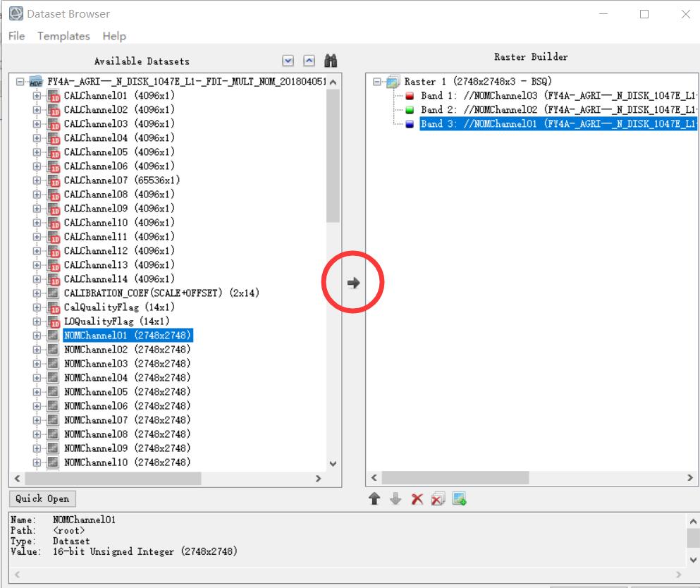Screen dimensions: 700x588
Task: Click the red Band 1 color swatch
Action: [410, 96]
